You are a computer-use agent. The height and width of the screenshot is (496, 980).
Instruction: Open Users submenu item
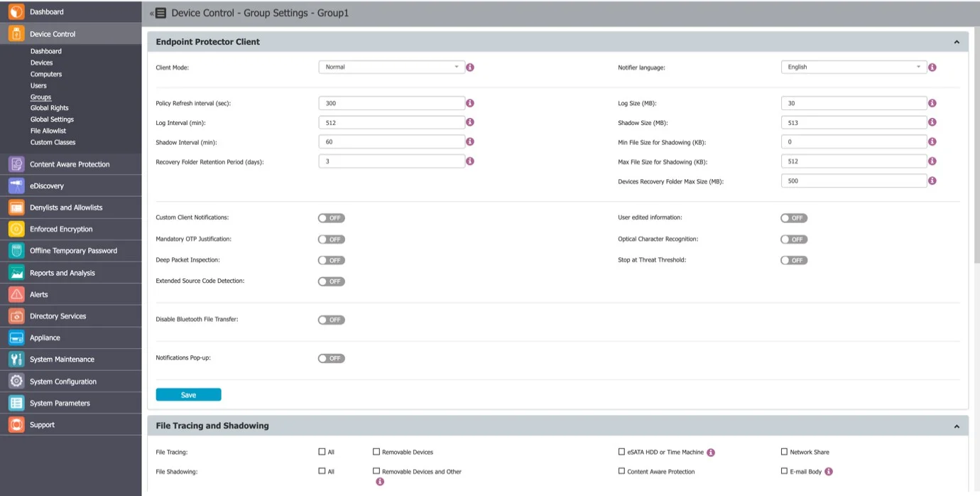(x=38, y=85)
